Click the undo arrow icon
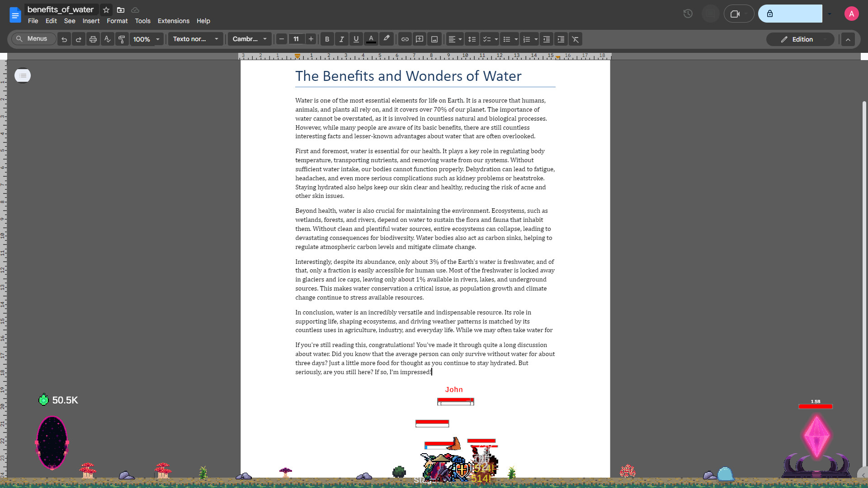The width and height of the screenshot is (868, 488). 64,39
